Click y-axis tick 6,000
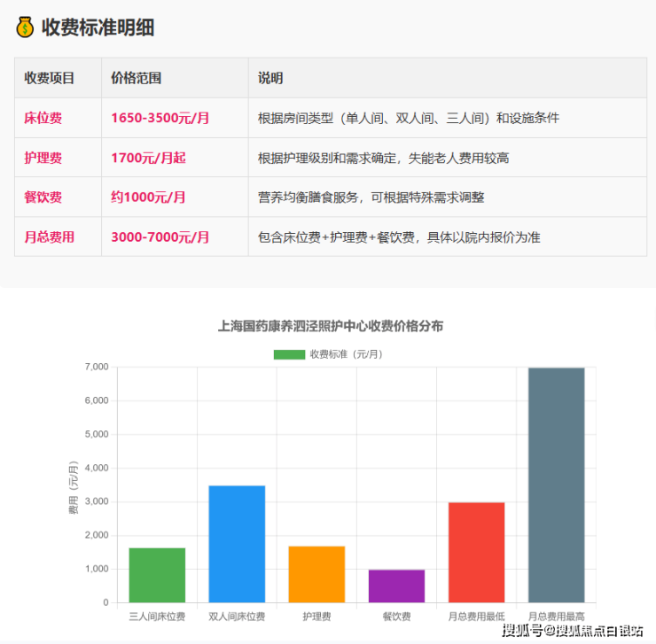Image resolution: width=656 pixels, height=644 pixels. coord(97,400)
